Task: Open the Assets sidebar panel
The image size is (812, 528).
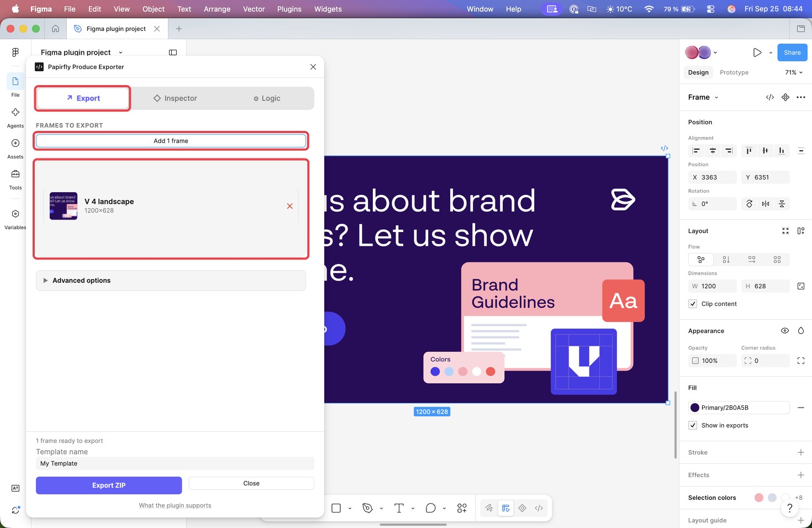Action: tap(15, 143)
